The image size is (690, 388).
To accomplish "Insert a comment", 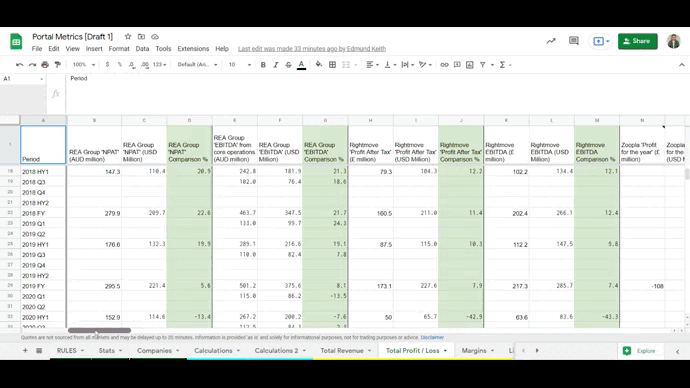I will [x=457, y=65].
